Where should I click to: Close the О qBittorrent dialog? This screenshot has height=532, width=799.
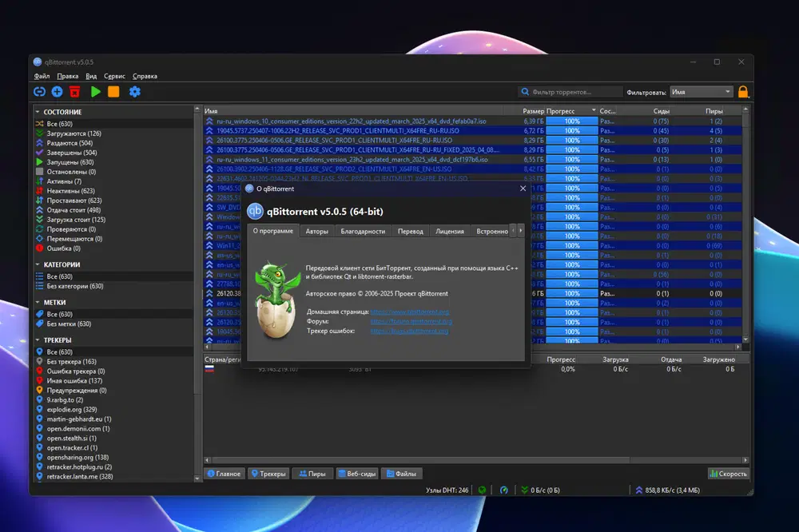[523, 189]
